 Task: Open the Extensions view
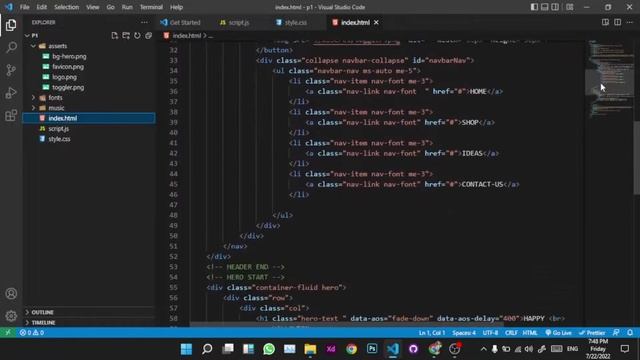tap(11, 116)
